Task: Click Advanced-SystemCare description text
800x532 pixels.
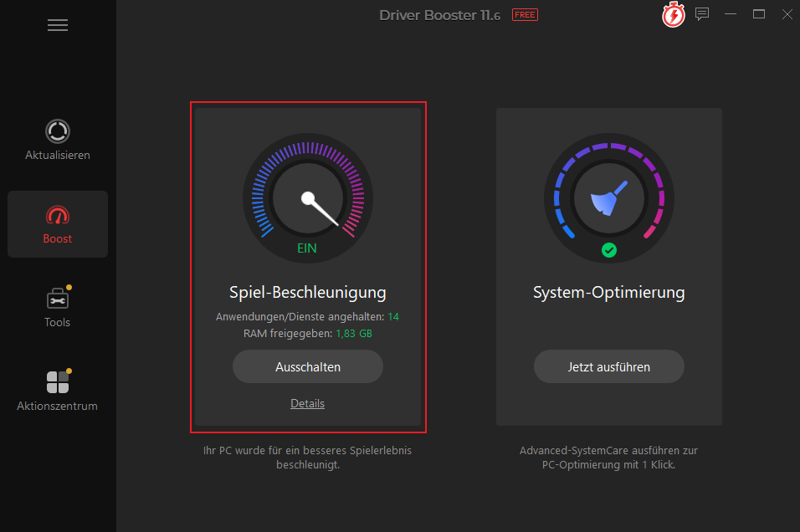Action: click(x=608, y=458)
